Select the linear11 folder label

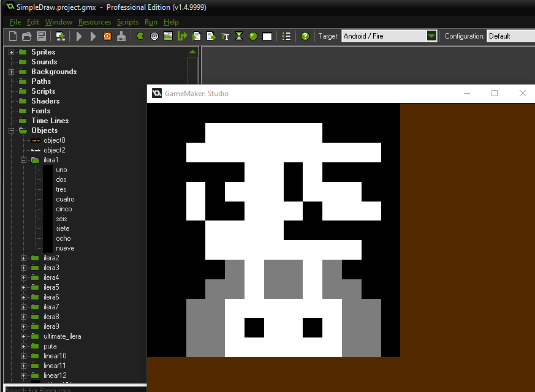point(55,366)
